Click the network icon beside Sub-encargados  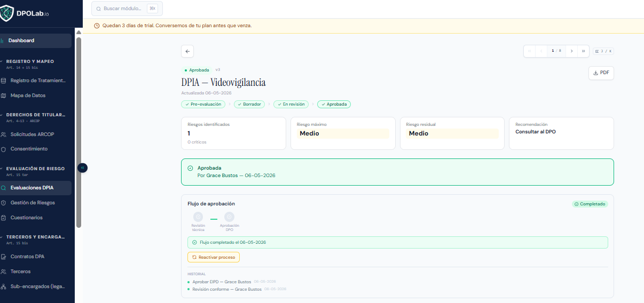4,286
